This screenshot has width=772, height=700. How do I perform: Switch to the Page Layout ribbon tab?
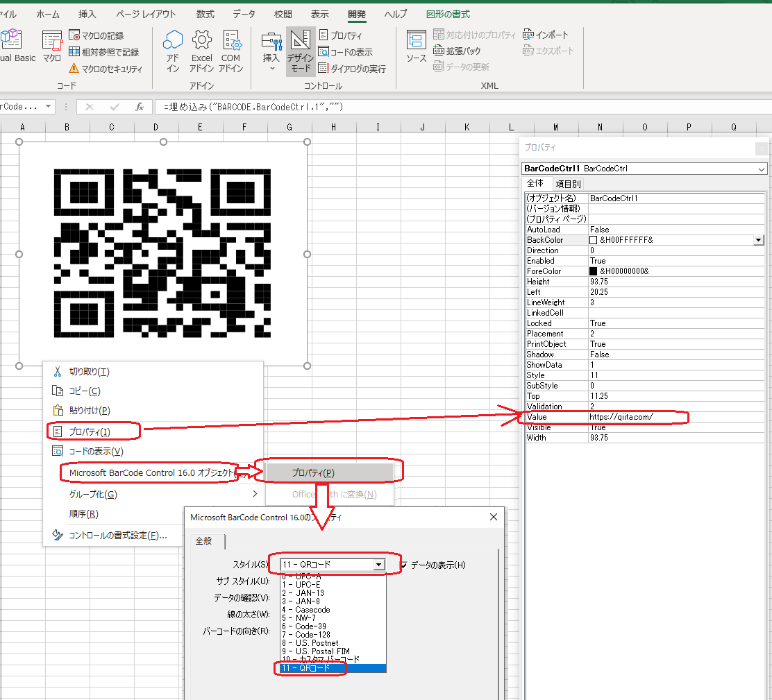point(146,14)
